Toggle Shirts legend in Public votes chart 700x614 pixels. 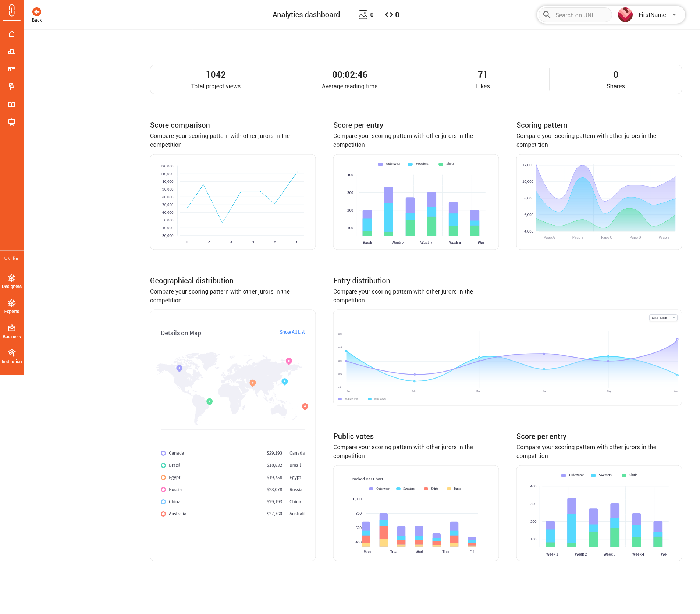click(x=431, y=489)
